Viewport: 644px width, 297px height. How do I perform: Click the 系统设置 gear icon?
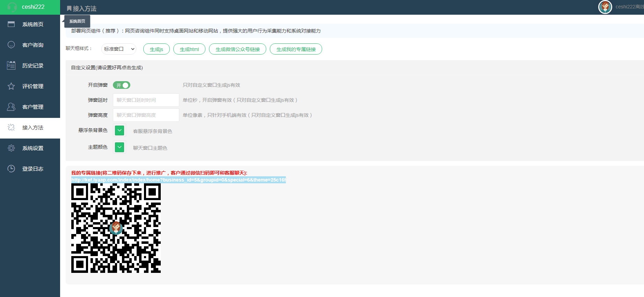[11, 148]
